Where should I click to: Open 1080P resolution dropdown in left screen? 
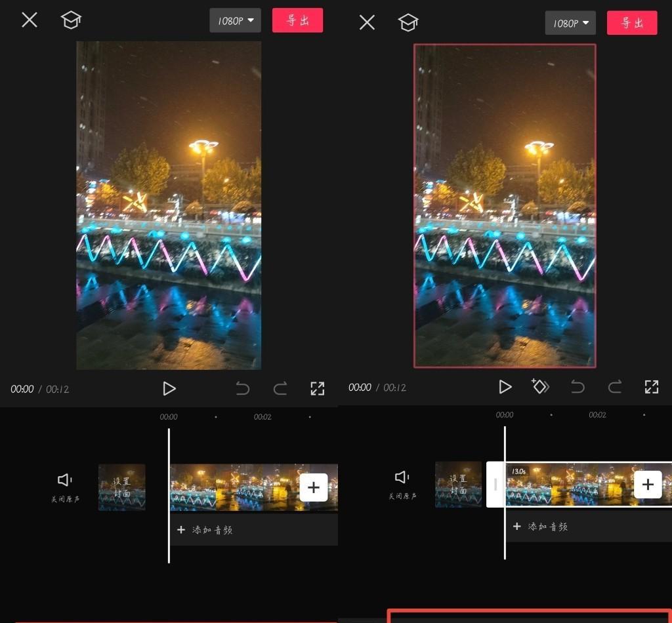coord(235,20)
